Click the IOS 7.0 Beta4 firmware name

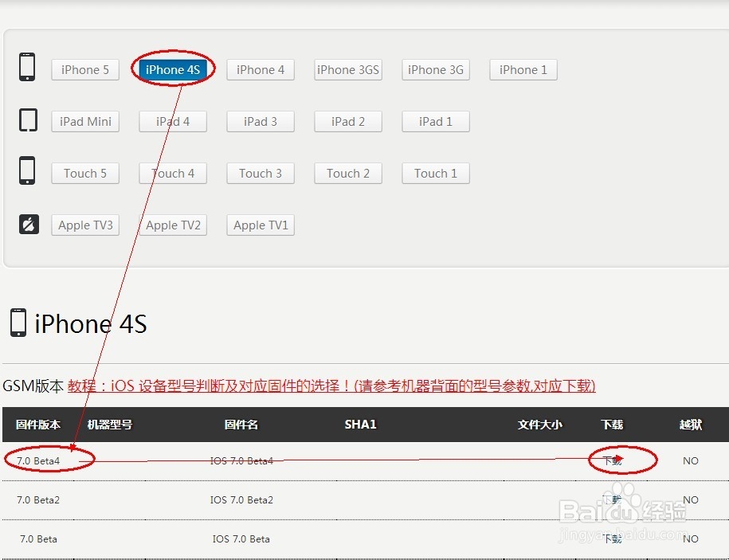click(241, 460)
